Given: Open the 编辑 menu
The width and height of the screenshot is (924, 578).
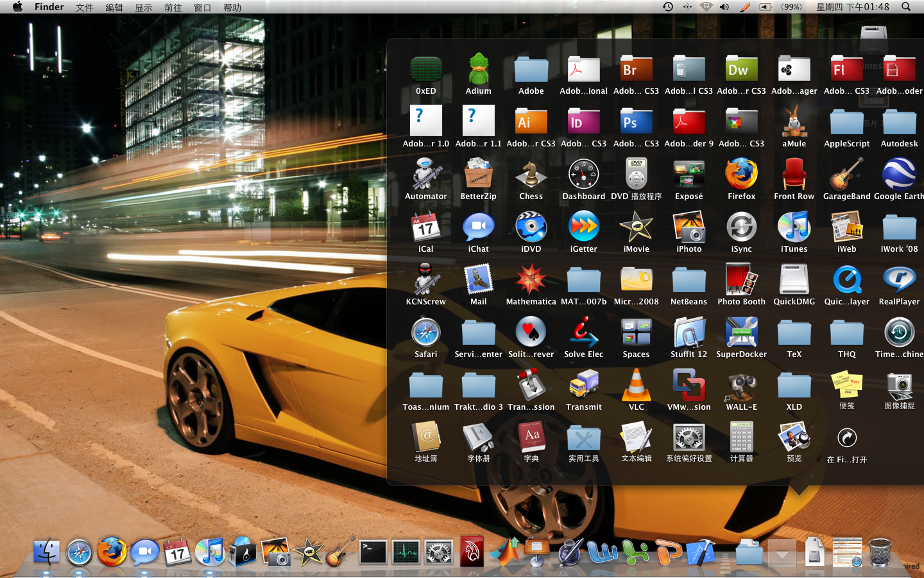Looking at the screenshot, I should pos(114,7).
